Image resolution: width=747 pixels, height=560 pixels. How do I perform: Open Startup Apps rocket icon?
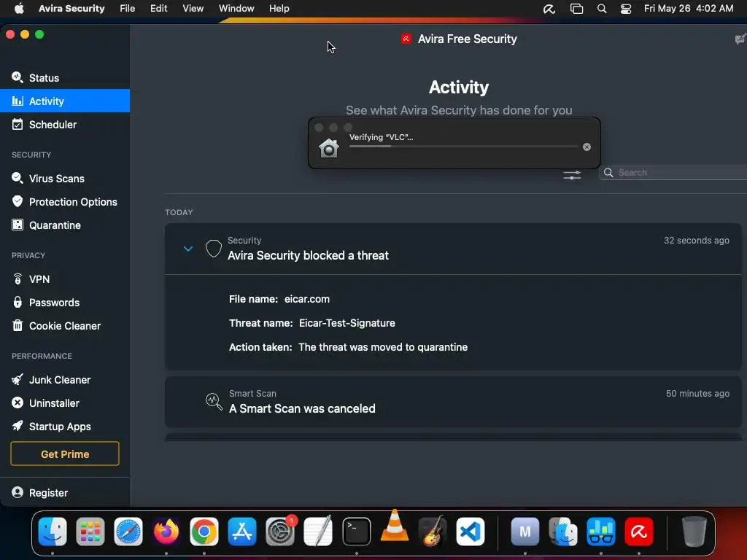pyautogui.click(x=18, y=426)
